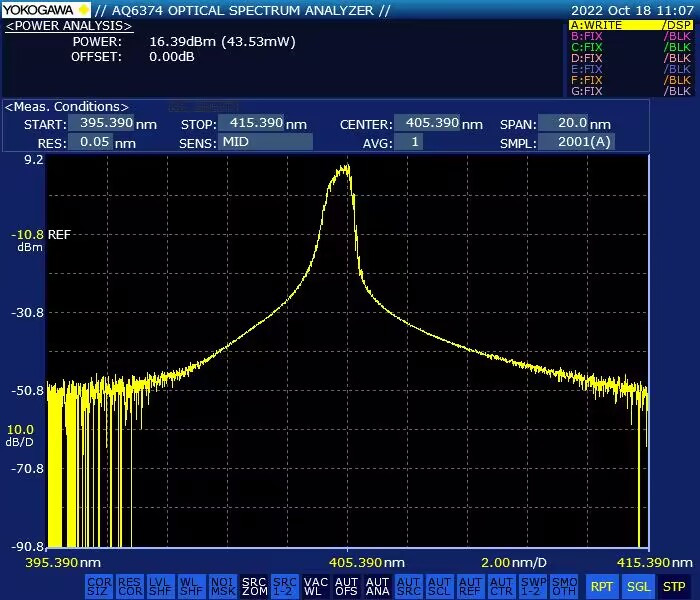Open the SENS sensitivity MID selector
700x600 pixels.
tap(265, 143)
